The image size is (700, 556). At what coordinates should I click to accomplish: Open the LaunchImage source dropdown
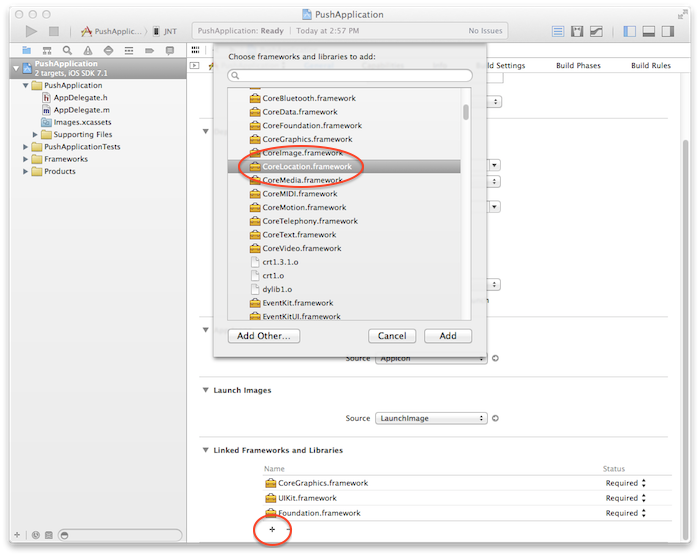click(x=431, y=418)
